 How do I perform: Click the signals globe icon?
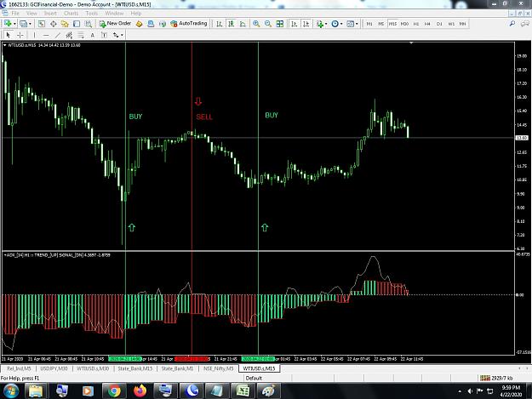tap(163, 24)
